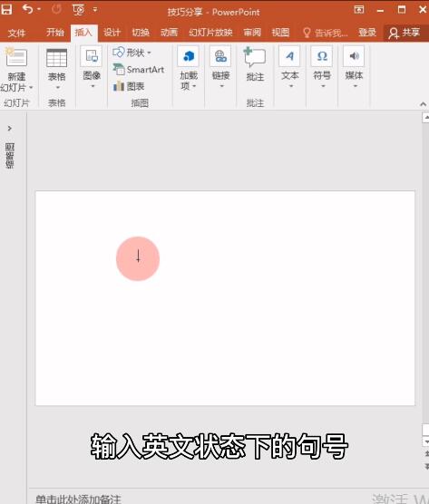Screen dimensions: 429x504
Task: Open the 切换 tab
Action: 141,32
